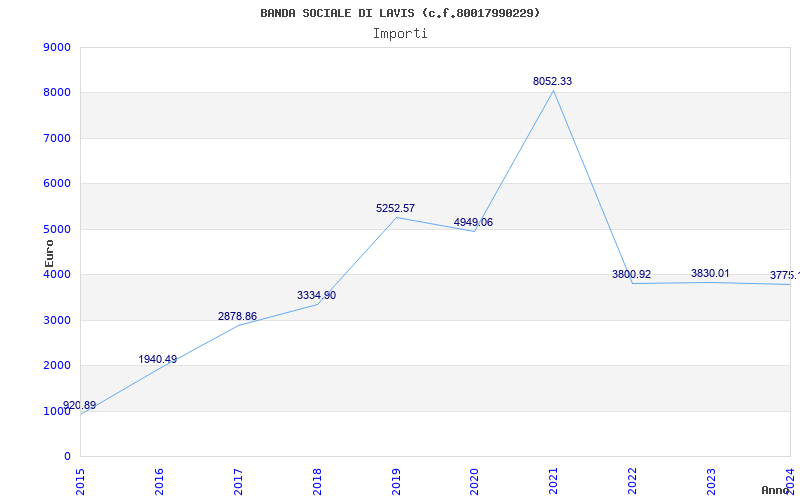Click the 0 y-axis tick label
Image resolution: width=800 pixels, height=500 pixels.
pos(67,457)
